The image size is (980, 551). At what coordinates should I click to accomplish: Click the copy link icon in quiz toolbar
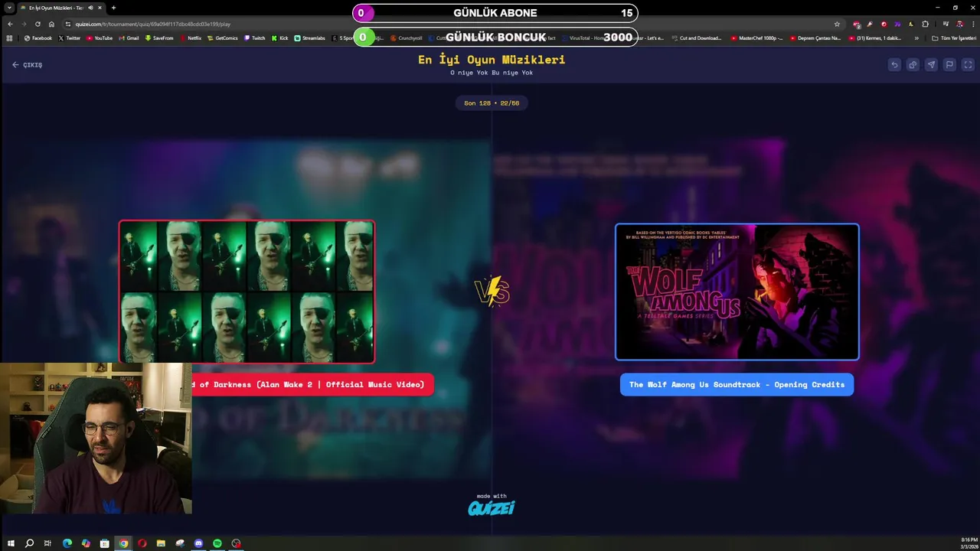coord(913,65)
